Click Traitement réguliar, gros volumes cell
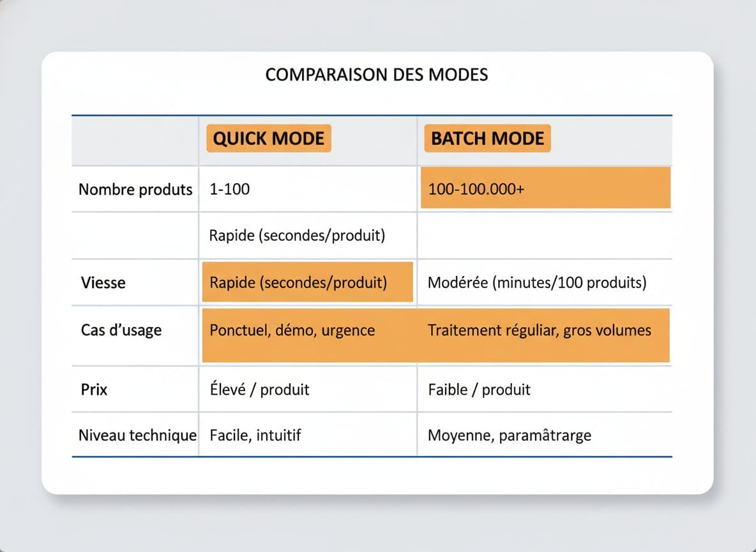This screenshot has height=552, width=756. tap(540, 330)
